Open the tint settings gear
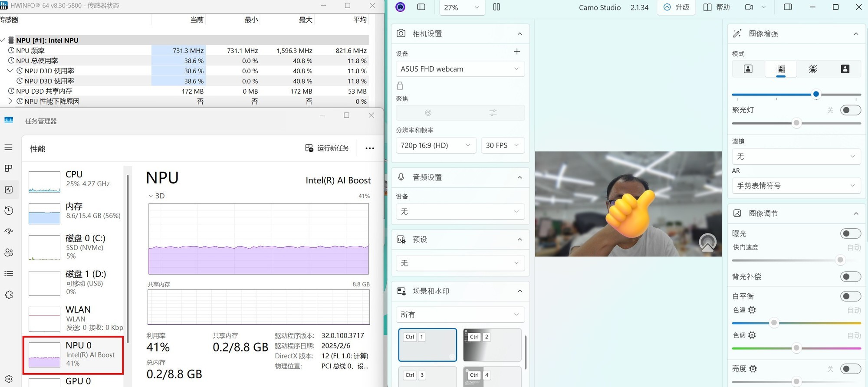 click(x=752, y=335)
